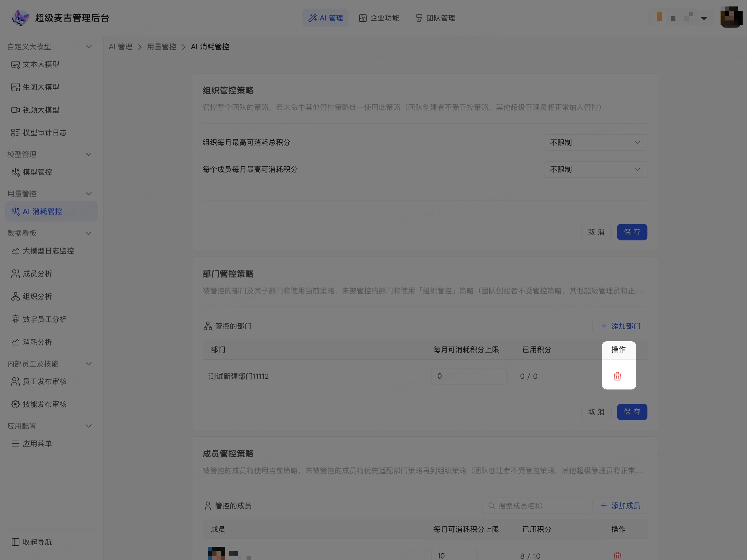This screenshot has height=560, width=747.
Task: Collapse the 应用配置 section
Action: point(88,426)
